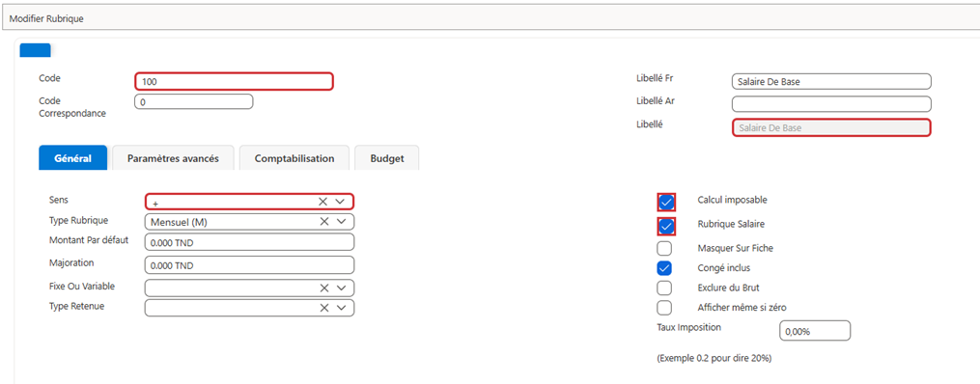Click the Exclure du Brut label

(728, 288)
